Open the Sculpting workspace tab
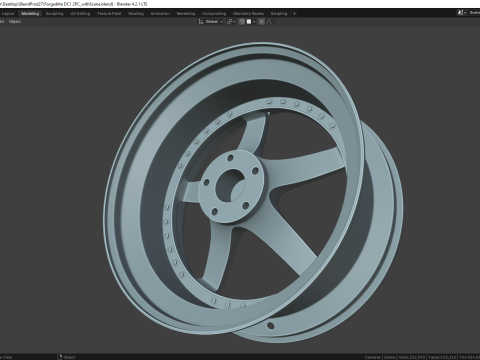Screen dimensions: 480x360 click(x=54, y=14)
